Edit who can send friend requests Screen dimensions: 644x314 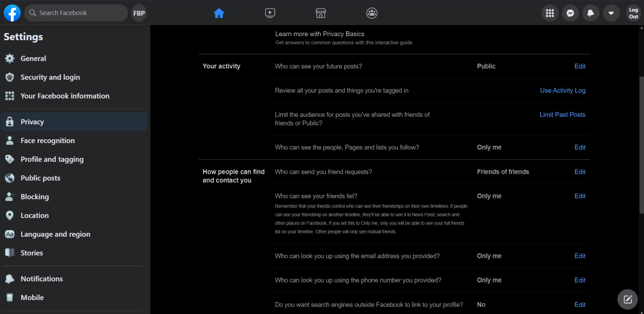580,172
